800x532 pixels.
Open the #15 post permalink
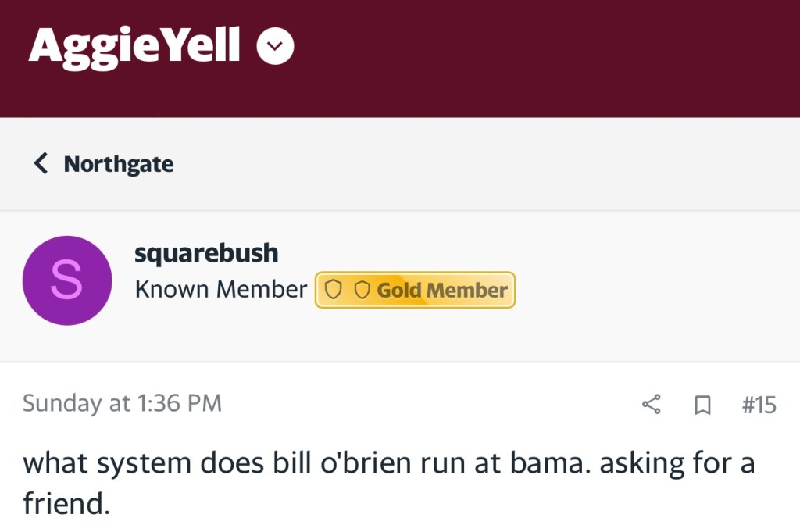[758, 404]
